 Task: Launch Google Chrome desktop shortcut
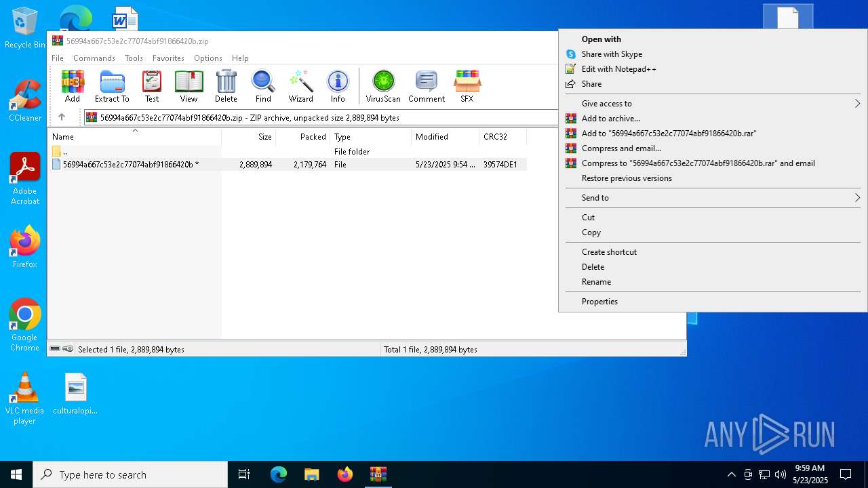[x=24, y=325]
